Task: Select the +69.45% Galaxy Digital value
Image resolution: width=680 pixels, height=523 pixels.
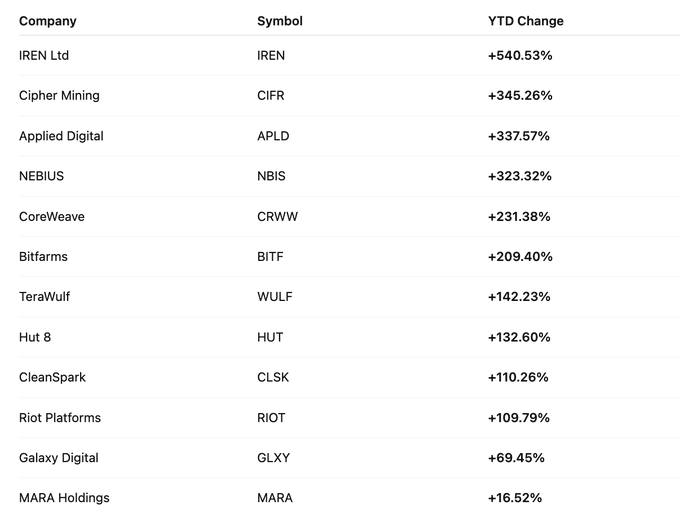Action: 516,458
